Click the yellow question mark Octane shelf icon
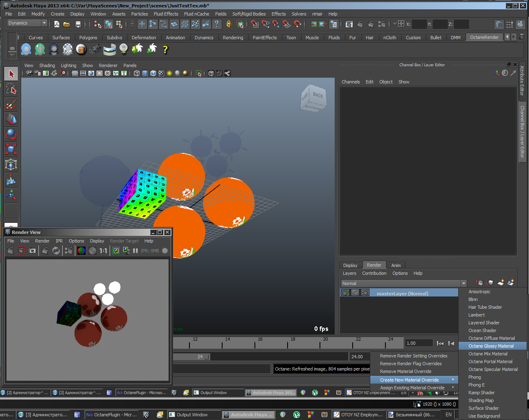This screenshot has width=529, height=420. coord(165,49)
